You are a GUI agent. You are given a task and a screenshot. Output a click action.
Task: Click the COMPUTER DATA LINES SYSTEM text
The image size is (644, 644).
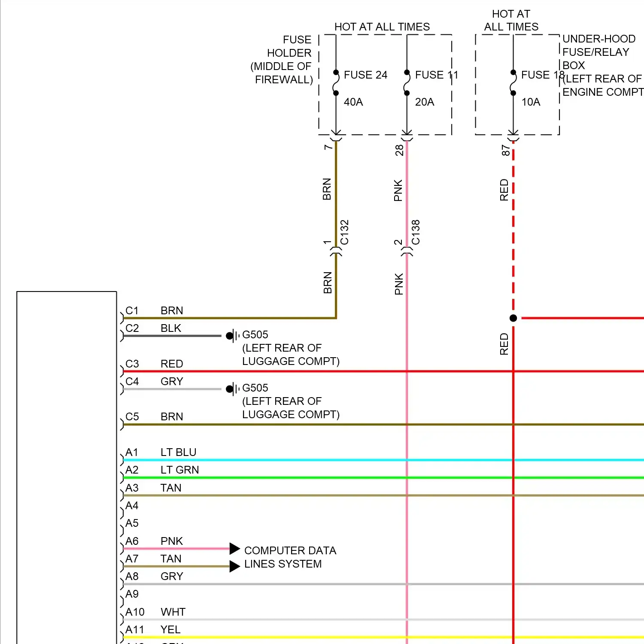(290, 557)
